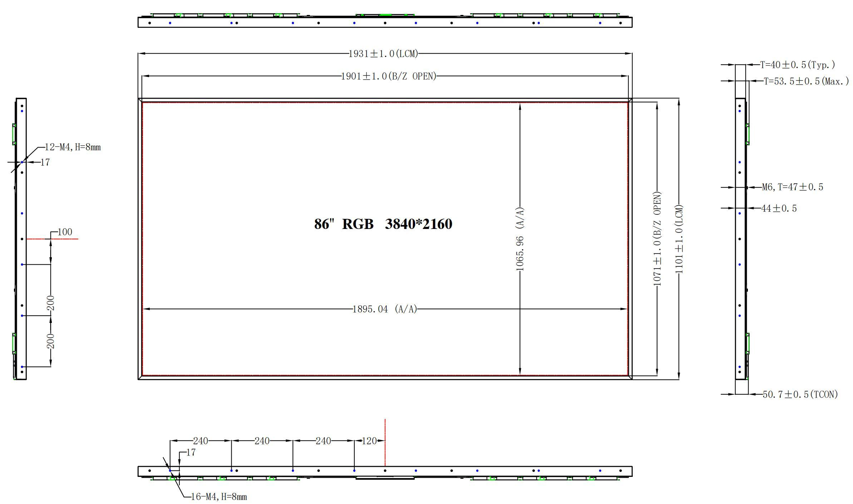Click the 120 spacing dimension at bottom

click(x=369, y=441)
